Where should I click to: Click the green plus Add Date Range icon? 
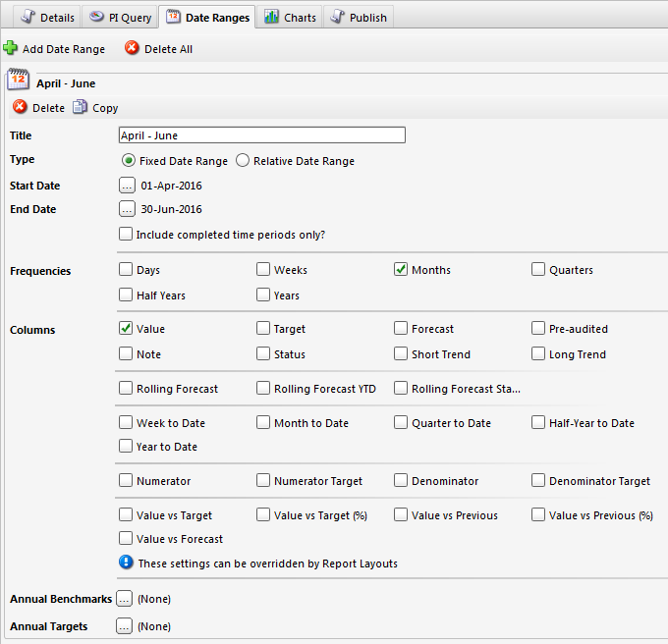10,48
